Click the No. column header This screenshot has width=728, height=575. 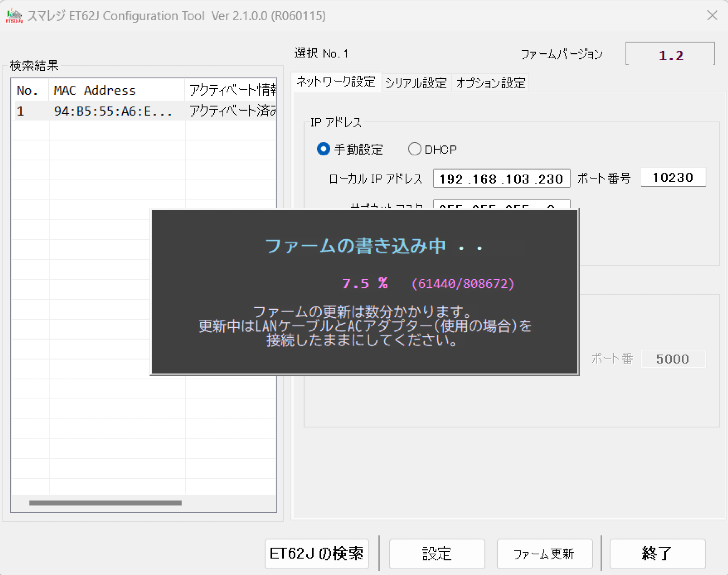(x=28, y=91)
